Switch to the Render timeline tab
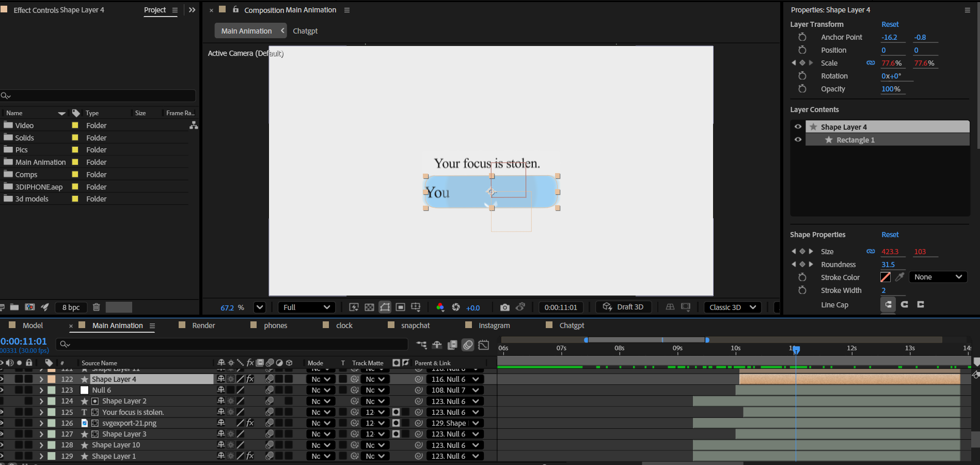 (x=203, y=326)
